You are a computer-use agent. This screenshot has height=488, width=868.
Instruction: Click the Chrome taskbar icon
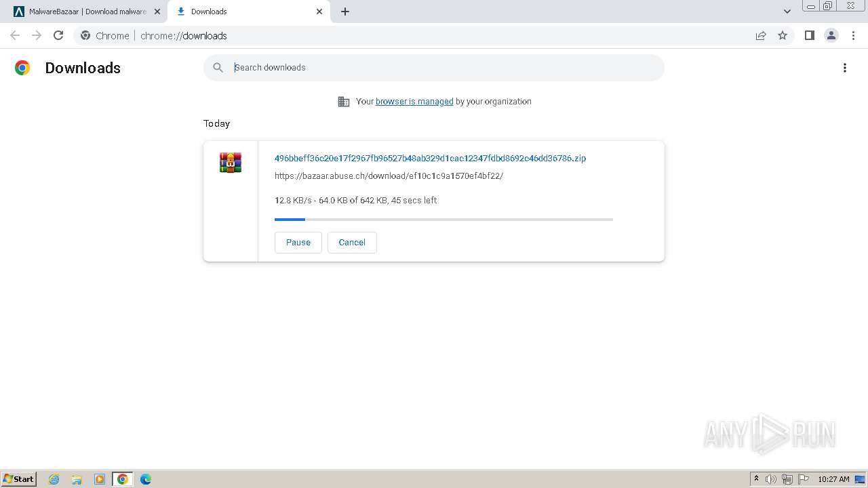click(123, 479)
